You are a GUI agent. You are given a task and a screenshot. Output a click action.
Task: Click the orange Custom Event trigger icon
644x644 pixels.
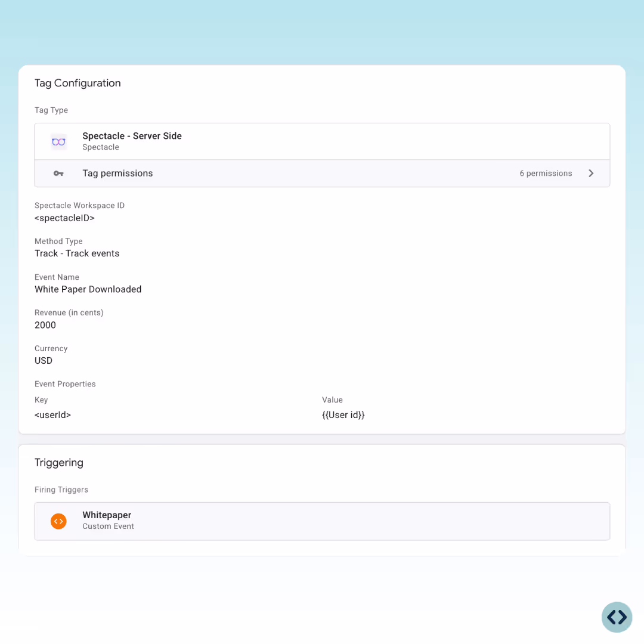click(x=58, y=521)
